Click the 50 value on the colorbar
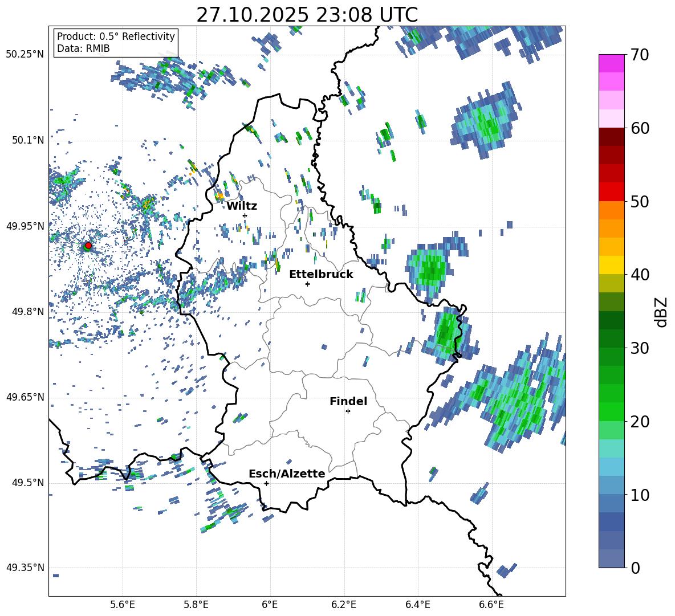Viewport: 675px width, 616px height. tap(639, 201)
